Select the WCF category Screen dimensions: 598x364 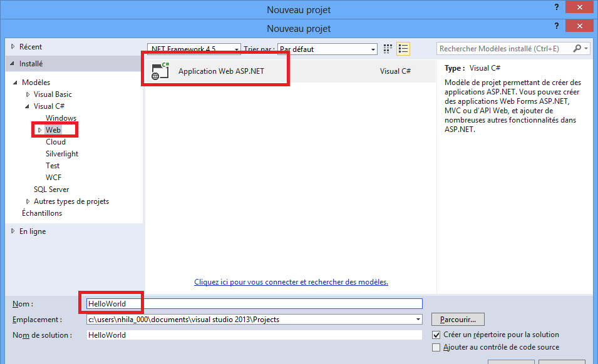pos(53,178)
